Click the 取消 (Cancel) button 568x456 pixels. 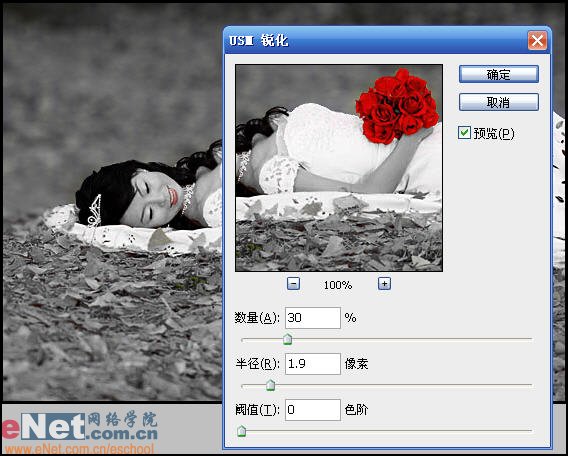click(x=498, y=102)
